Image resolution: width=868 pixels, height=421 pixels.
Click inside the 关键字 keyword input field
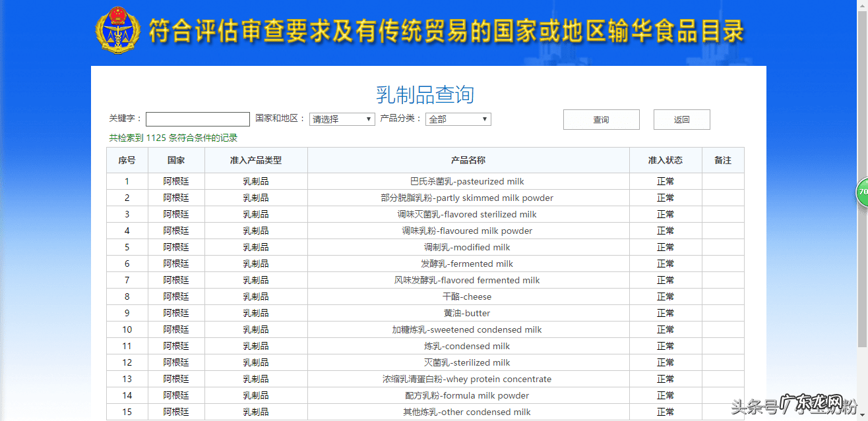click(197, 117)
